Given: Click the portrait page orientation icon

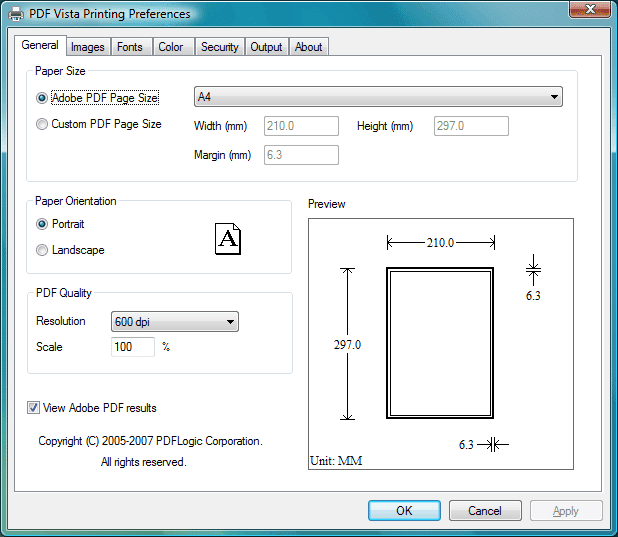Looking at the screenshot, I should click(x=228, y=239).
